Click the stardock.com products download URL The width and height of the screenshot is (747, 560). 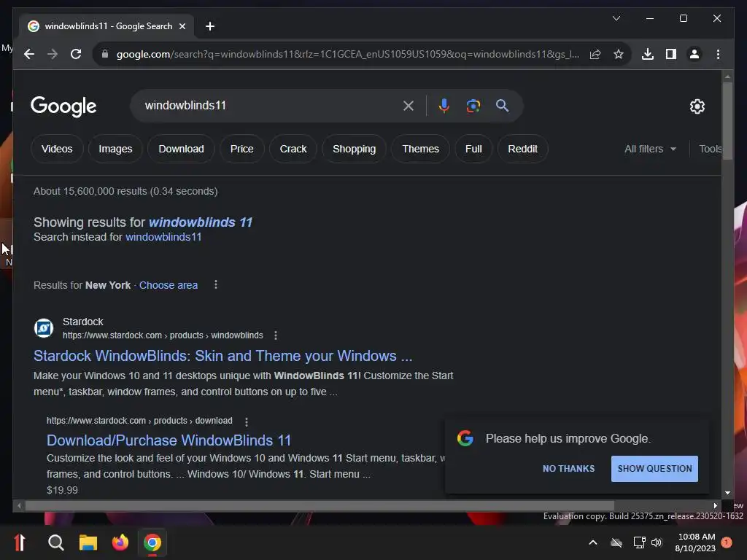139,421
